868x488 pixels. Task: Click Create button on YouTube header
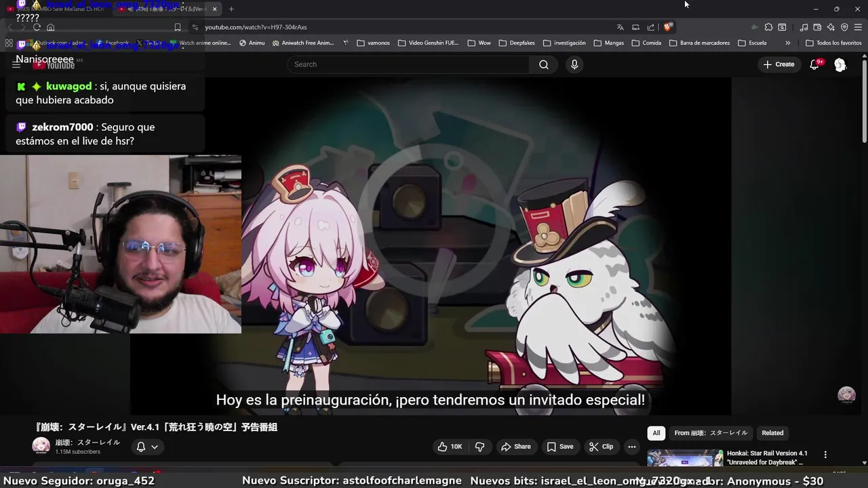pos(778,64)
